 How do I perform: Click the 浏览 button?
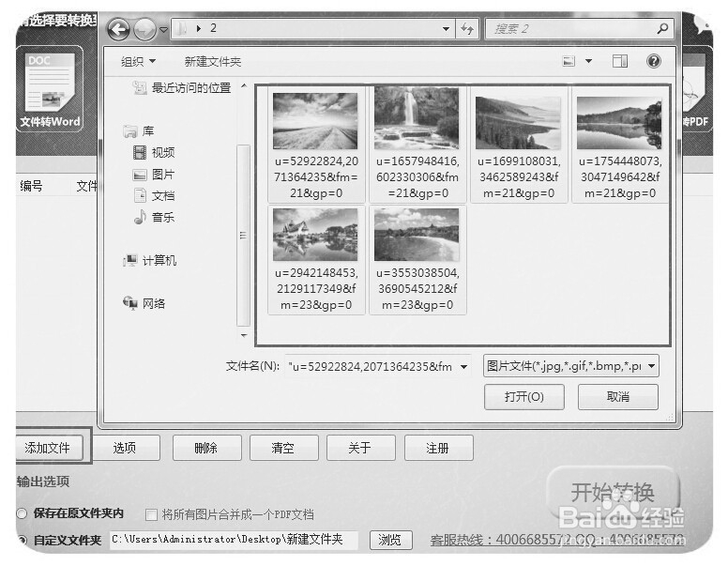390,540
